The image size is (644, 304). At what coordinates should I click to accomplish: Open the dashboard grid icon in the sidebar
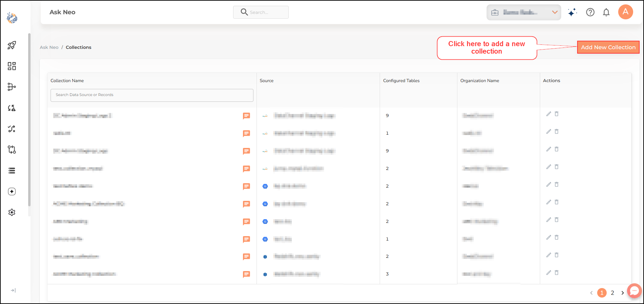coord(12,66)
